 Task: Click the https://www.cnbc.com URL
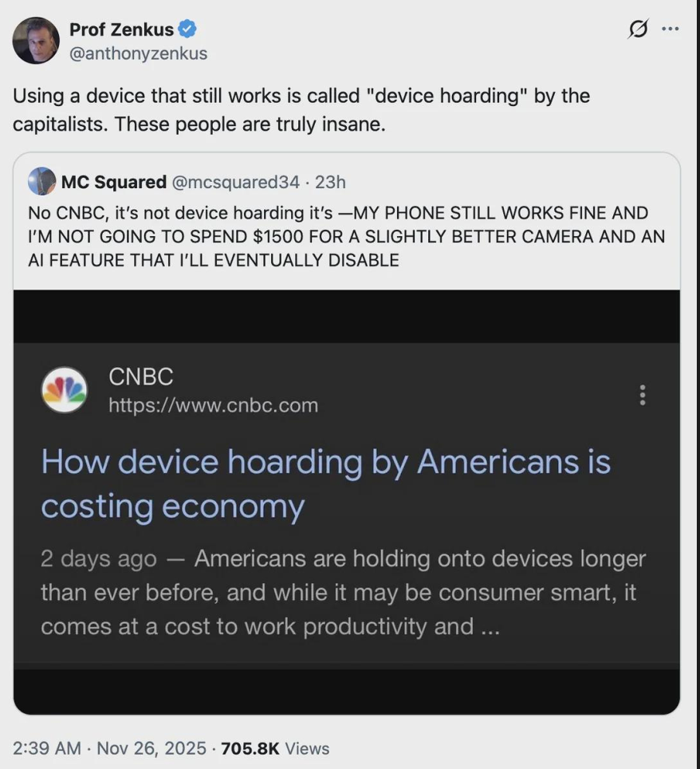click(213, 405)
